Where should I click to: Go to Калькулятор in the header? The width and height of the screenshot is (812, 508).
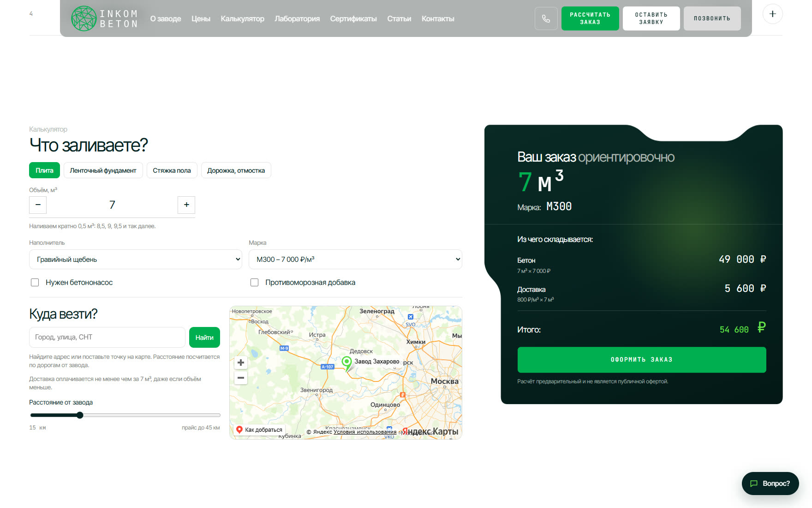(x=242, y=19)
